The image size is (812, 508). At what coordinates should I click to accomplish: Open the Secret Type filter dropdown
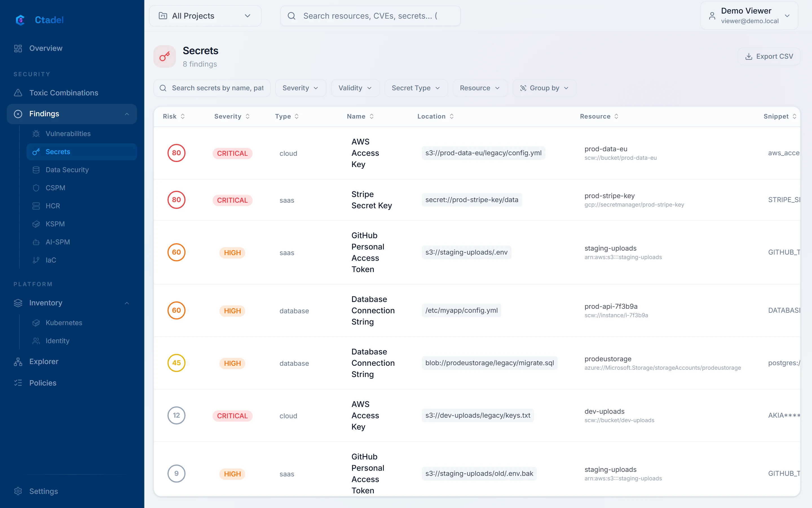point(416,88)
